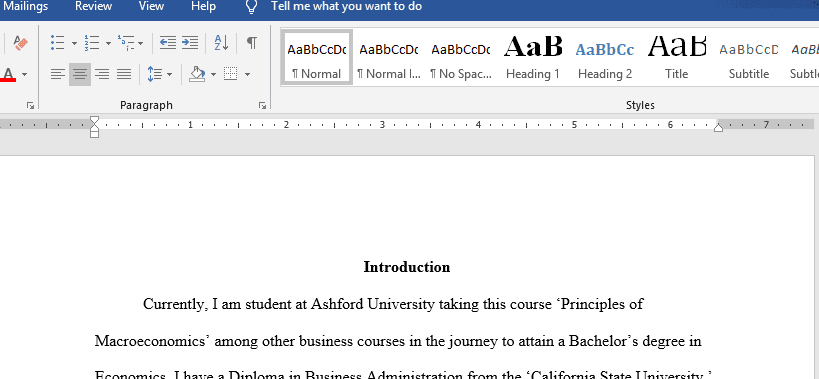This screenshot has width=819, height=379.
Task: Apply the Subtitle style
Action: tap(749, 57)
